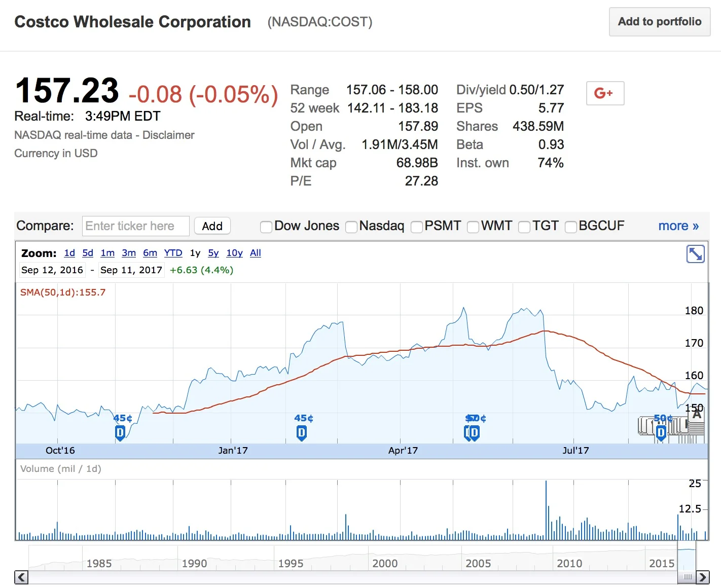Toggle Nasdaq comparison checkbox

(351, 227)
